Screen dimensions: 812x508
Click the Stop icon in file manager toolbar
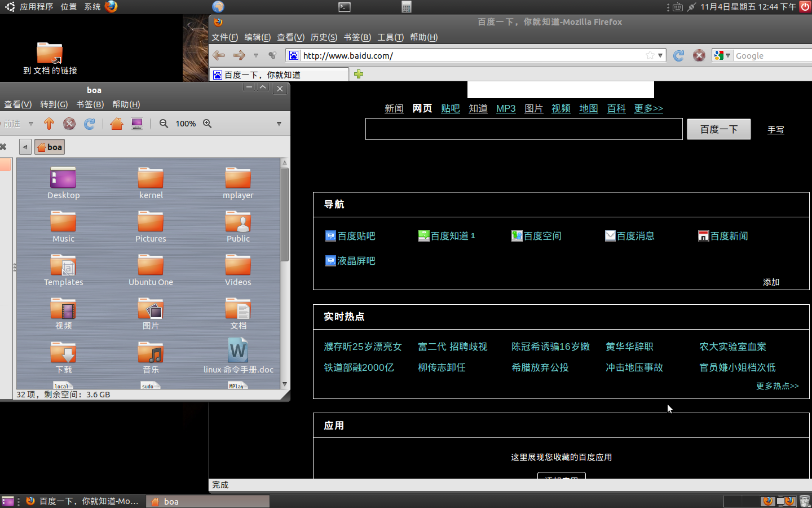[69, 124]
